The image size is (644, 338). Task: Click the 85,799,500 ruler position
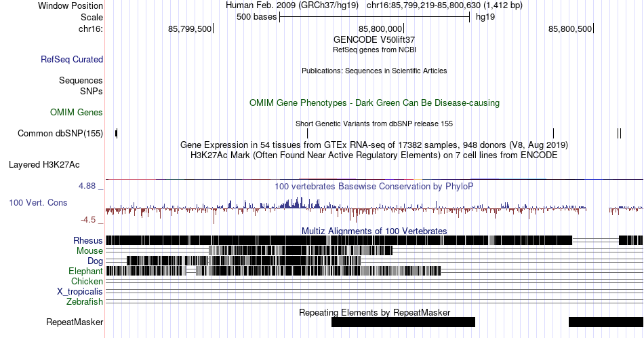[x=190, y=29]
